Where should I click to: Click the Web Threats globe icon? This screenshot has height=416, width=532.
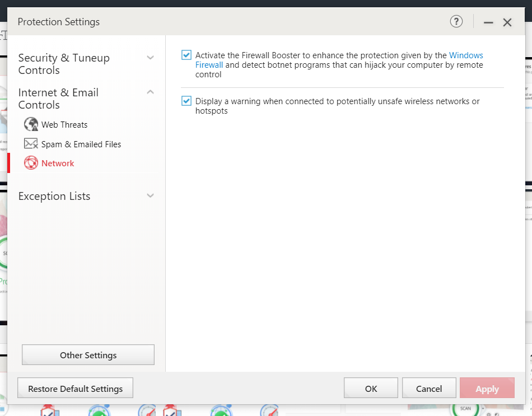point(31,124)
